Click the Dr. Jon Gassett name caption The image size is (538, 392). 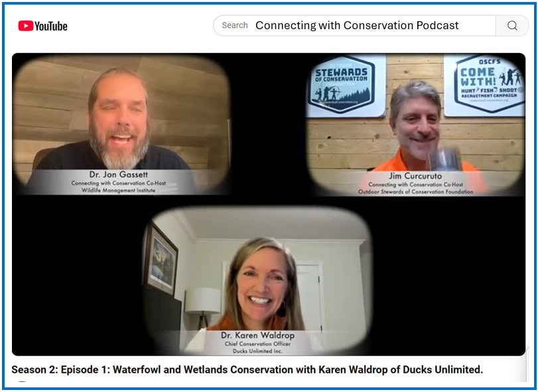pyautogui.click(x=118, y=175)
